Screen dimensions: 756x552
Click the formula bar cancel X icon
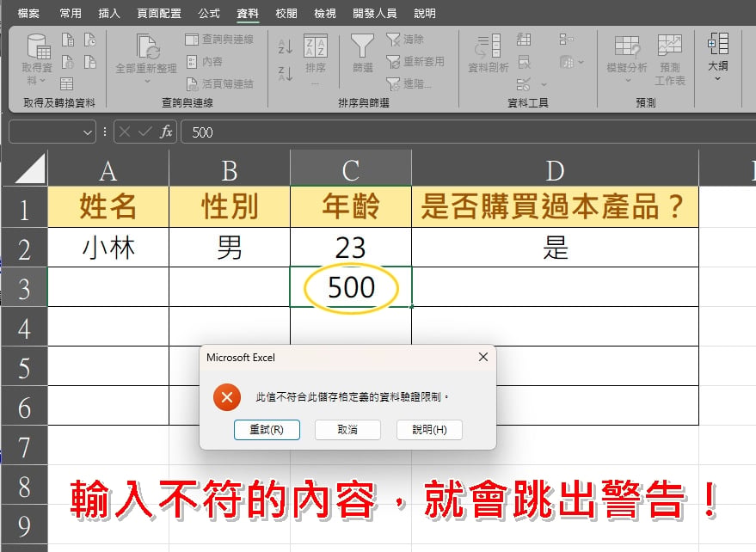(125, 132)
